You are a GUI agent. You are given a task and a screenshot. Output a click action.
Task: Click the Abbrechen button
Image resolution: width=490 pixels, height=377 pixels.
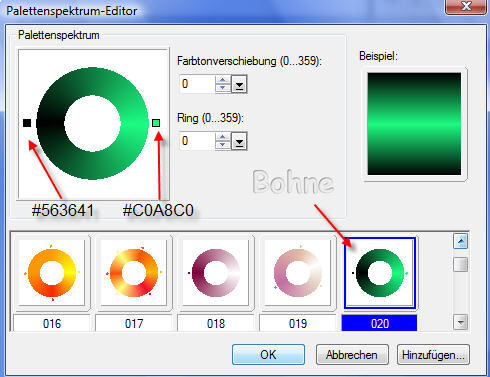(352, 355)
